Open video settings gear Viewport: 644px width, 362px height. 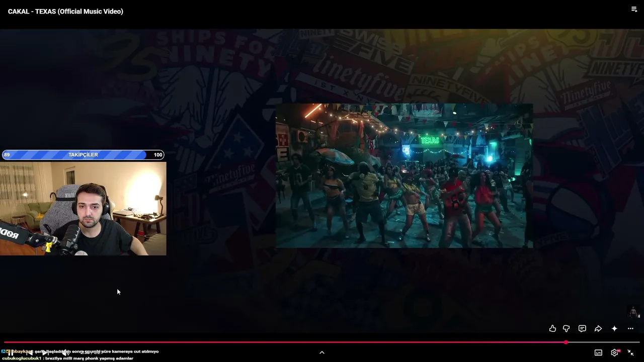click(614, 352)
